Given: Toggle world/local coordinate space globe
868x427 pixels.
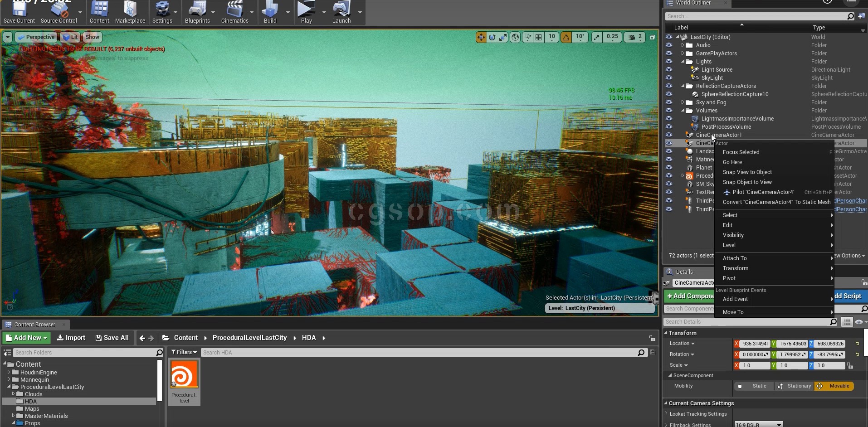Looking at the screenshot, I should tap(515, 37).
